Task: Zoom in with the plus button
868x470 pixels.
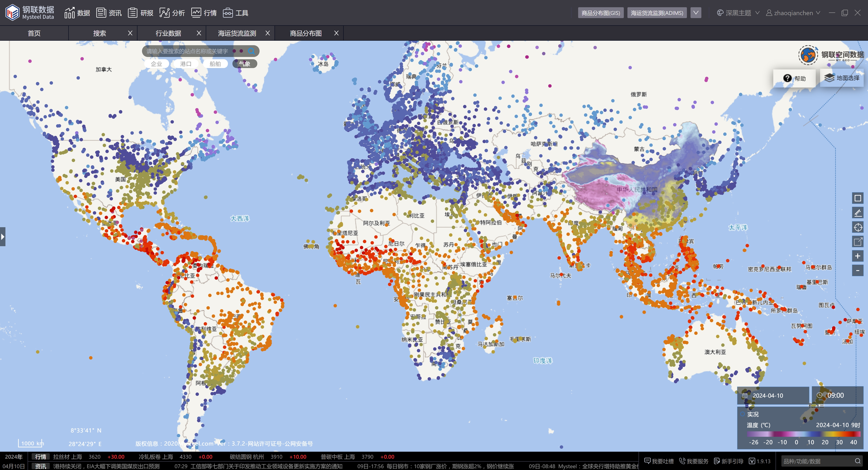Action: pyautogui.click(x=858, y=256)
